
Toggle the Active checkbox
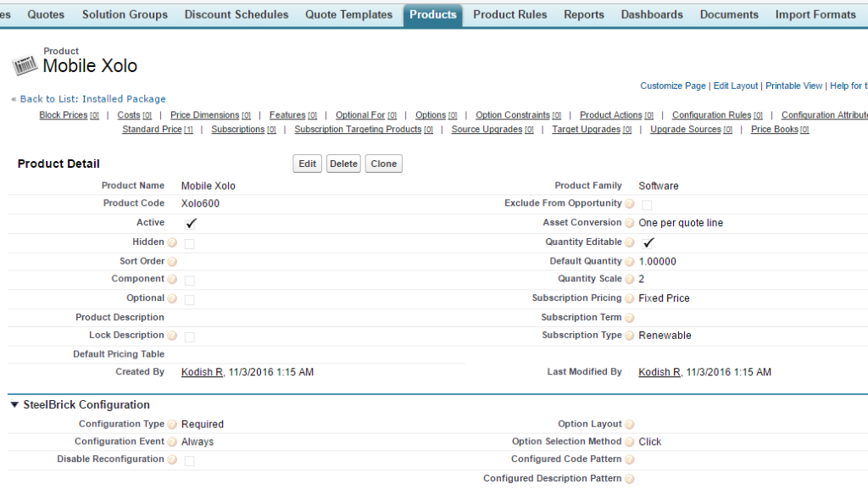coord(191,223)
